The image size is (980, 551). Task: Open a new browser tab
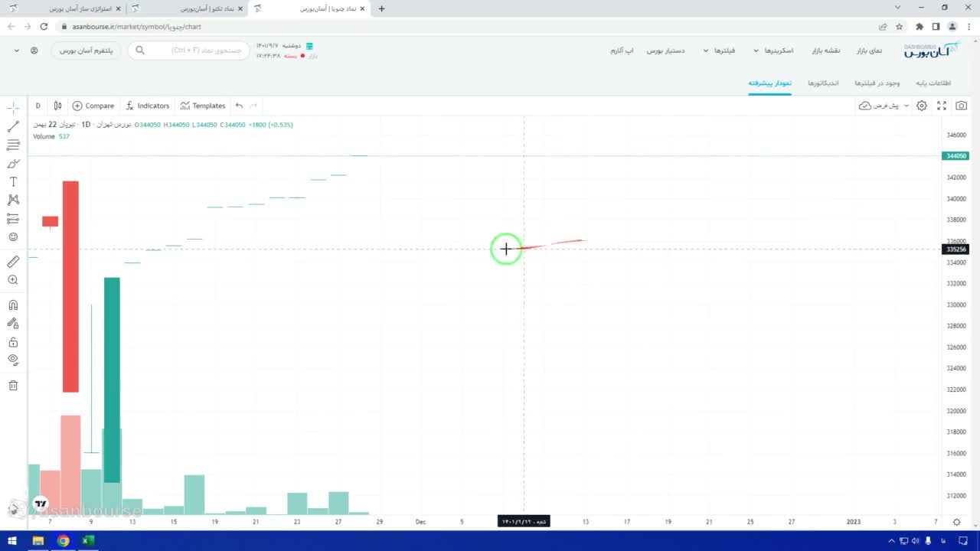382,8
